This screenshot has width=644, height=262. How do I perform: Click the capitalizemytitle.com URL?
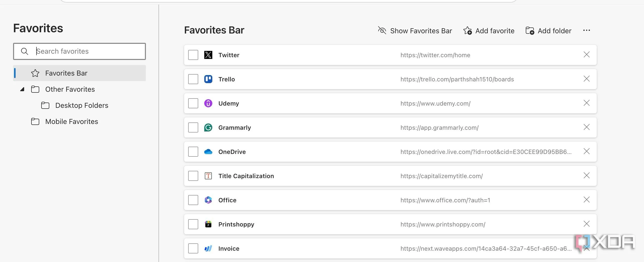[441, 176]
